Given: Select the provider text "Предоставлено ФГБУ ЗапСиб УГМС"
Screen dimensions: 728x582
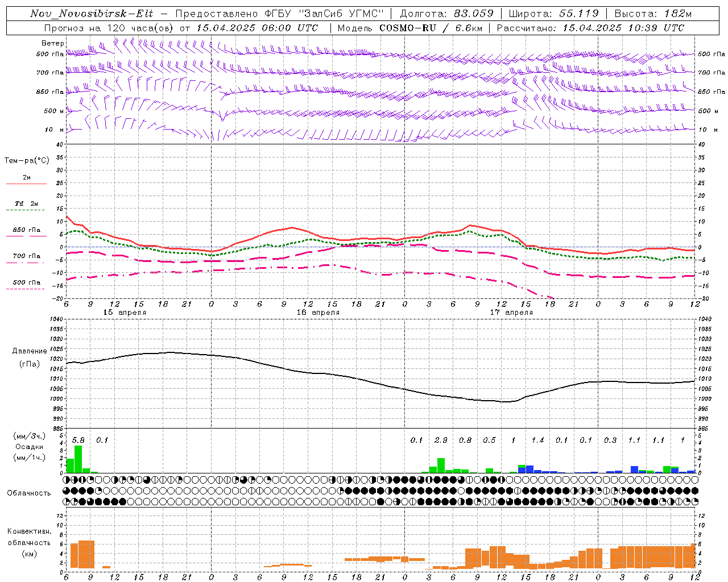Looking at the screenshot, I should (280, 14).
